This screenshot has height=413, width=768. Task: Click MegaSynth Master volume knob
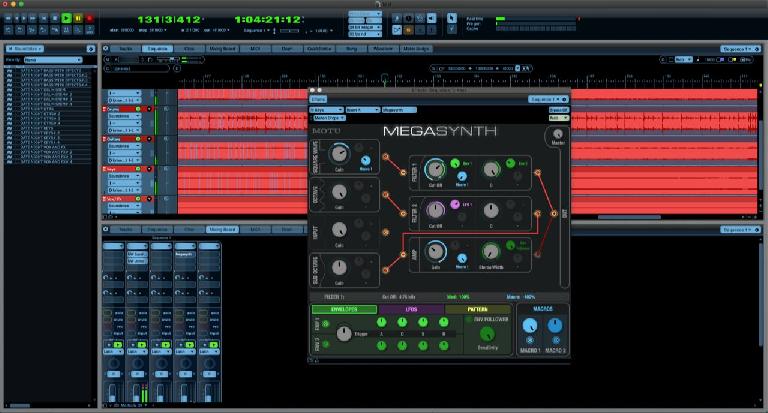pyautogui.click(x=557, y=134)
